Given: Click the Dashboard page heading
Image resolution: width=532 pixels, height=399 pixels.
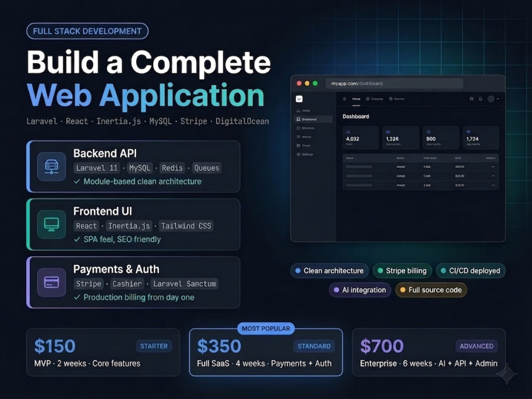Looking at the screenshot, I should [x=355, y=117].
